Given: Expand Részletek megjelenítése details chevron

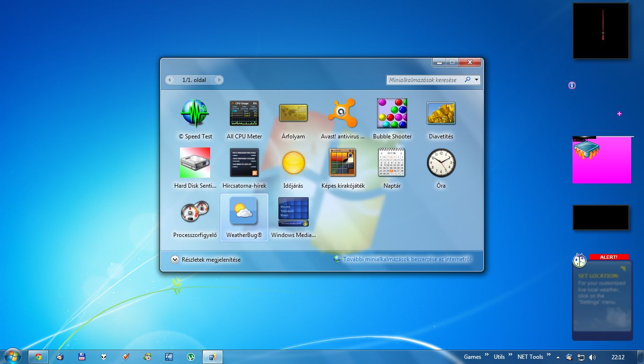Looking at the screenshot, I should click(x=175, y=259).
